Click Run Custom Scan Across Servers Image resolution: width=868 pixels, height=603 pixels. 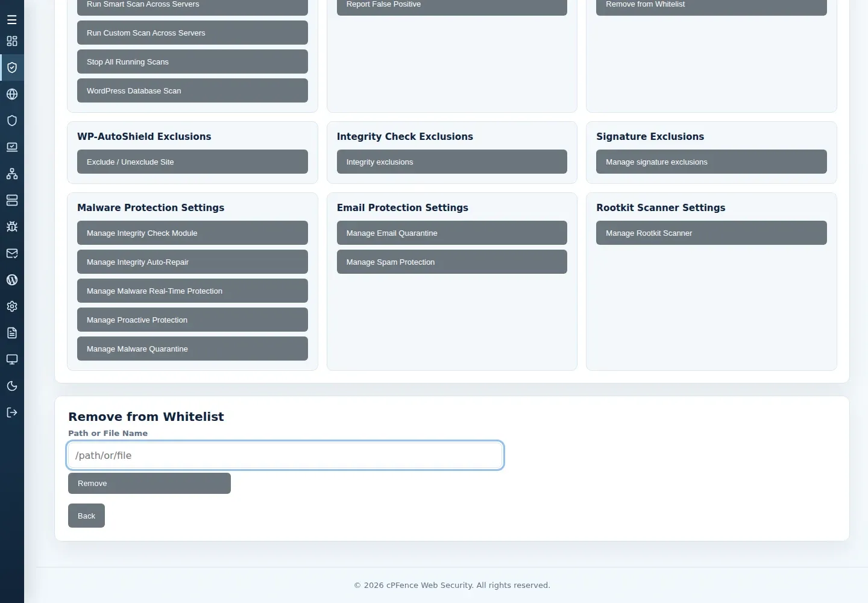tap(192, 33)
